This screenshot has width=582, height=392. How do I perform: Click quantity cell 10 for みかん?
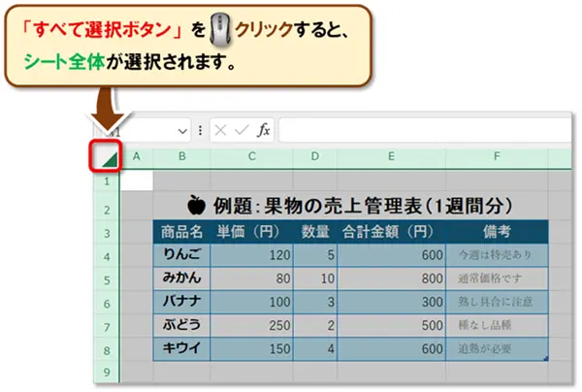315,278
